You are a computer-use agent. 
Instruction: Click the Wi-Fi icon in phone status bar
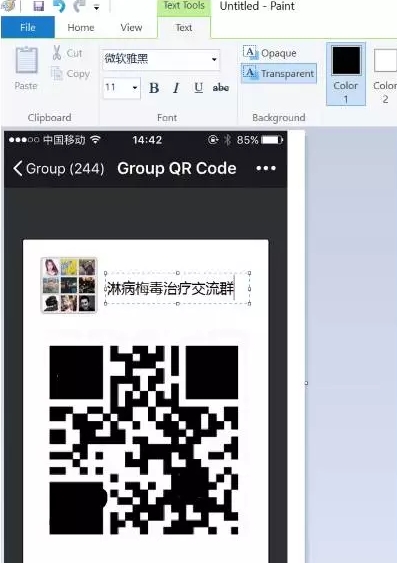pos(95,139)
